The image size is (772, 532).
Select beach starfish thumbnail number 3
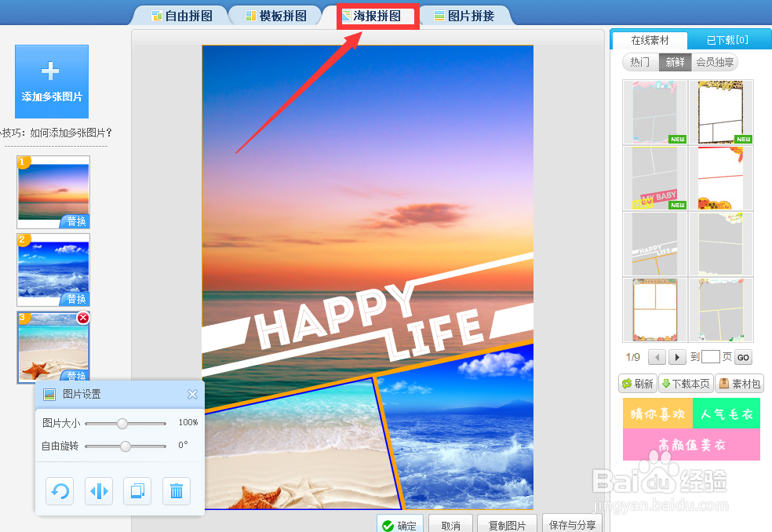coord(53,348)
